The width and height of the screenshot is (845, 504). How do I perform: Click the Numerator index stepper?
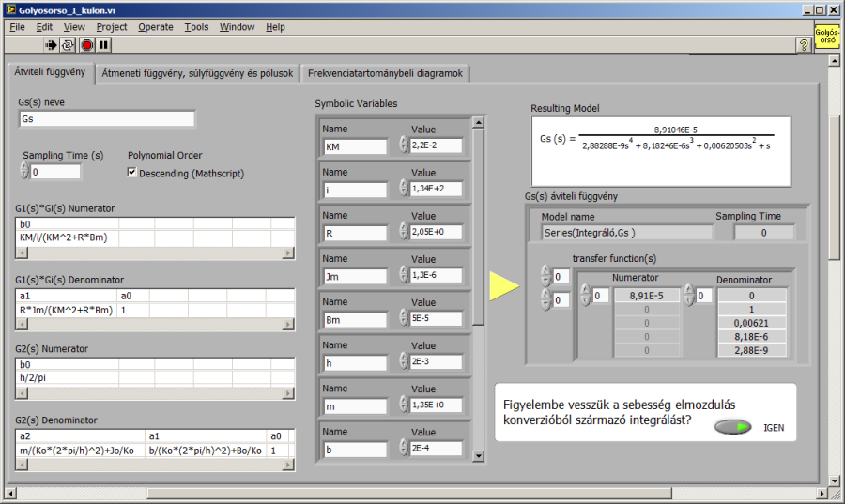(584, 296)
